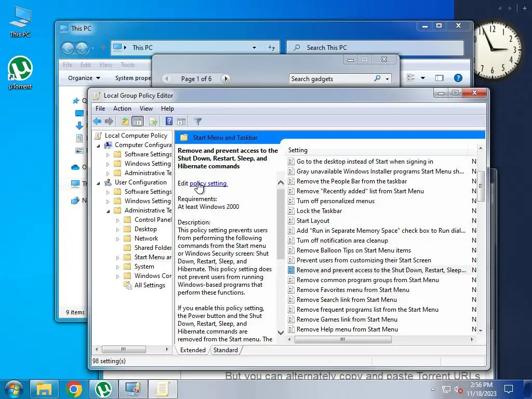Expand Windows Settings under Computer Configuration
532x399 pixels.
(x=108, y=164)
